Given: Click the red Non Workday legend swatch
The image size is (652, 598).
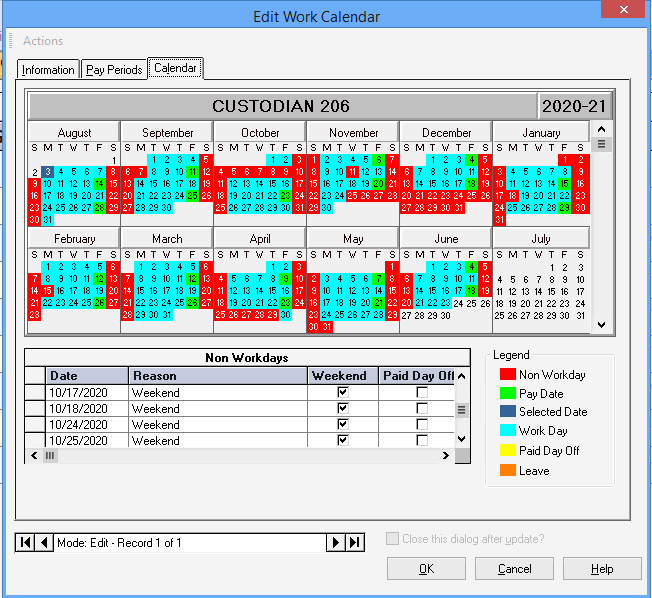Looking at the screenshot, I should point(506,375).
